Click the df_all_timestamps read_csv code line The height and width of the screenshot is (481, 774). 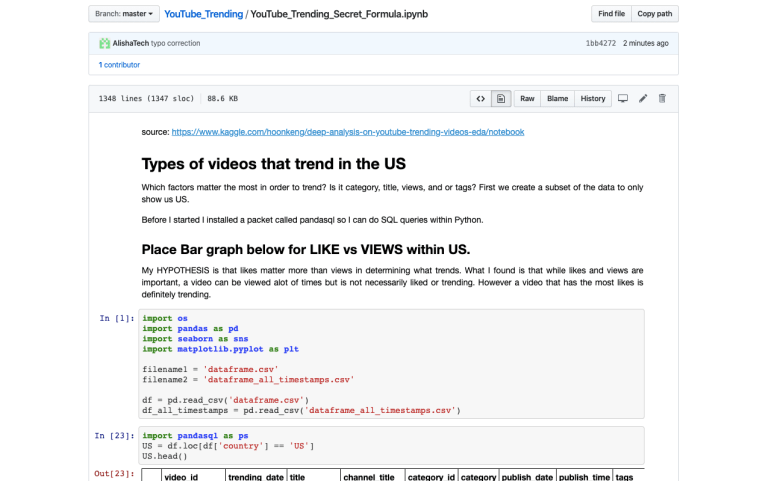302,410
